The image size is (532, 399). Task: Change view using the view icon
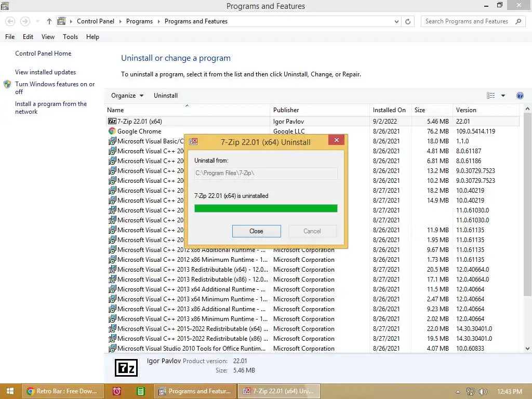(x=490, y=96)
